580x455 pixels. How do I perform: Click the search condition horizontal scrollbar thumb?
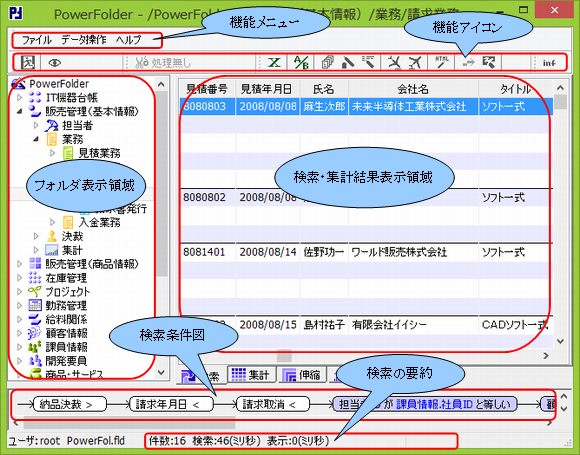(129, 422)
